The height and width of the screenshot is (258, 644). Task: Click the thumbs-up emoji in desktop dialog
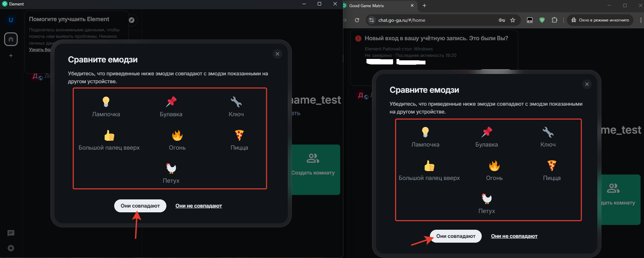point(109,135)
